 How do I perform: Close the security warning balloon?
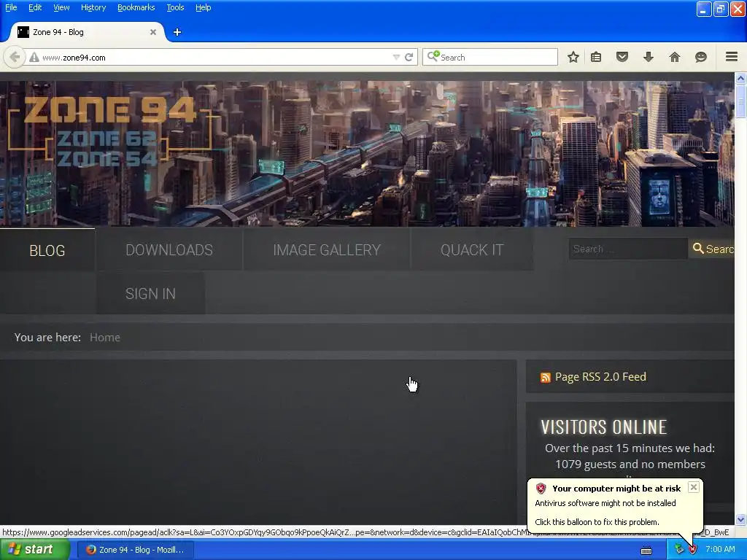tap(694, 487)
